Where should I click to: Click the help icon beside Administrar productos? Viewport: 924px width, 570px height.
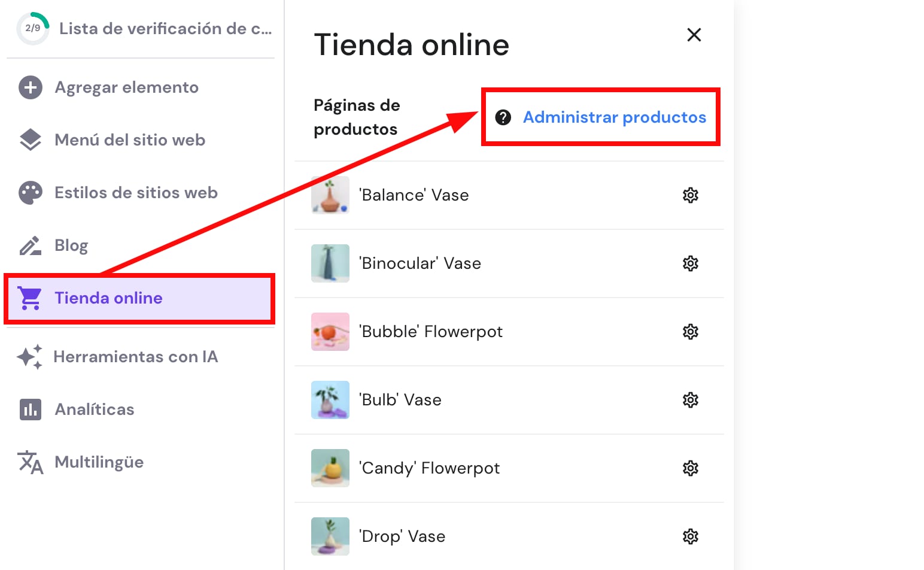[503, 117]
